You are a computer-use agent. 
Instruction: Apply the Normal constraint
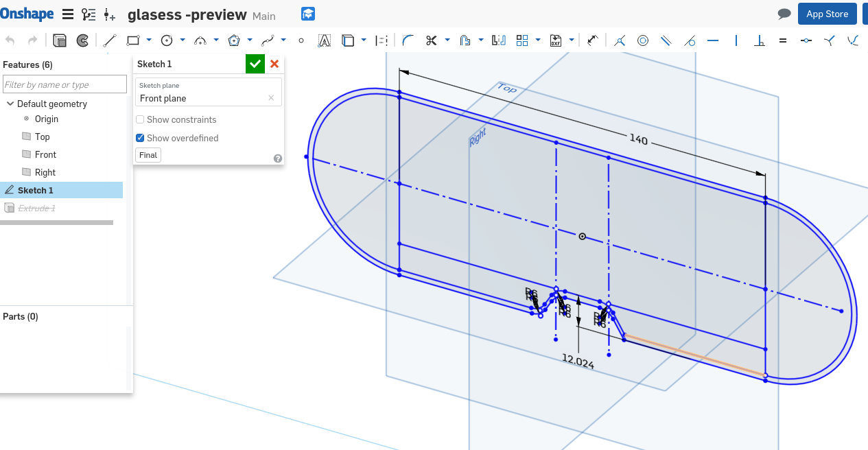pyautogui.click(x=830, y=40)
